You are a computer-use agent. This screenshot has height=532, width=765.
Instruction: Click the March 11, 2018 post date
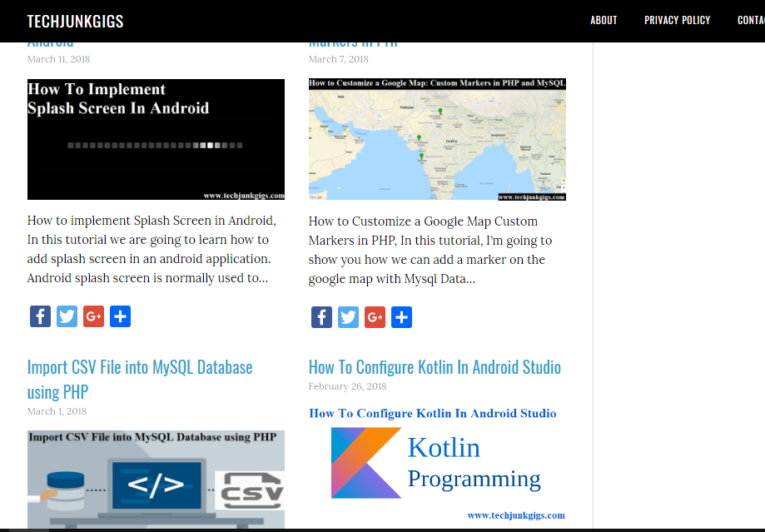pyautogui.click(x=58, y=59)
